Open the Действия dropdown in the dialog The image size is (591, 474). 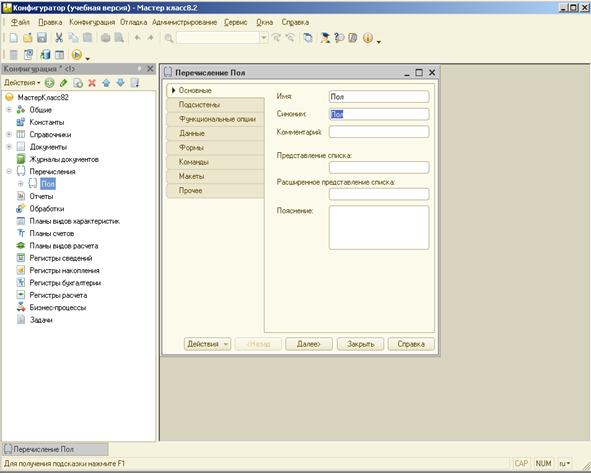point(207,344)
